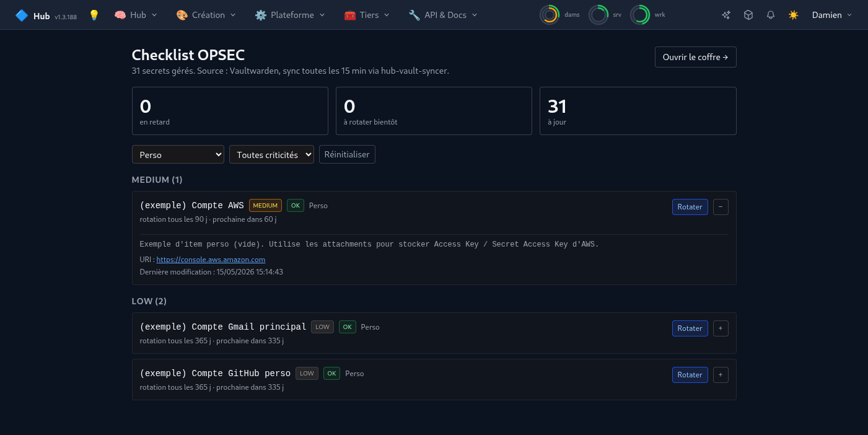Screen dimensions: 868x435
Task: Click the MEDIUM badge on Compte AWS
Action: click(265, 205)
